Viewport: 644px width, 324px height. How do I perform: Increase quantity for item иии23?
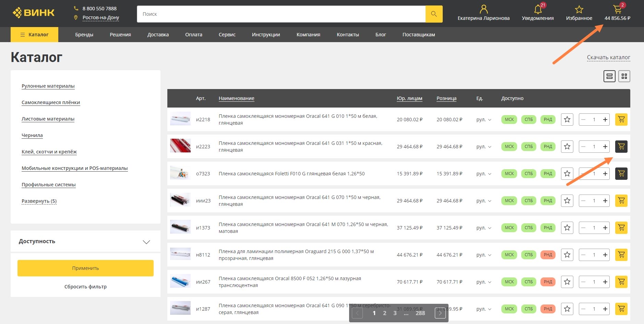[x=605, y=201]
